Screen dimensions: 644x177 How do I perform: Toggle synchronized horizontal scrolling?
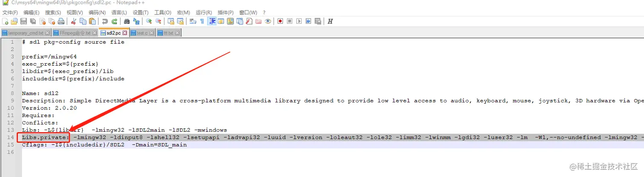(180, 21)
